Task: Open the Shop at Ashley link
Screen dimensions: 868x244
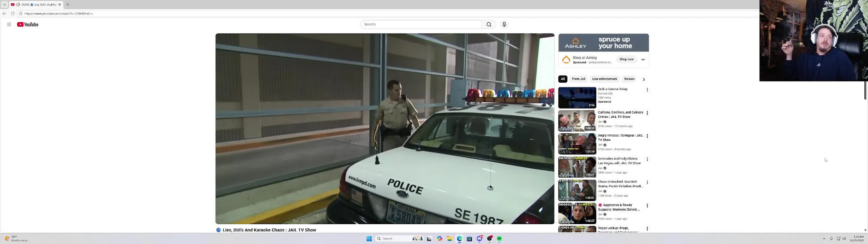Action: [585, 58]
